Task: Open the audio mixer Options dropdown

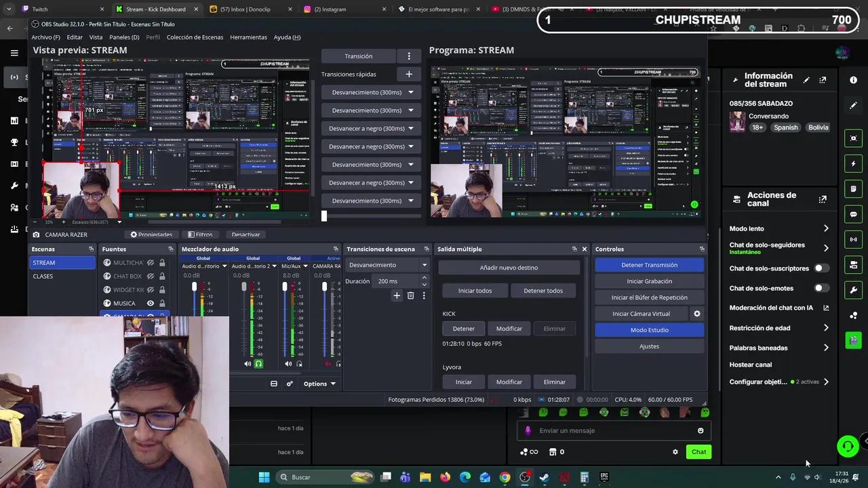Action: coord(319,384)
